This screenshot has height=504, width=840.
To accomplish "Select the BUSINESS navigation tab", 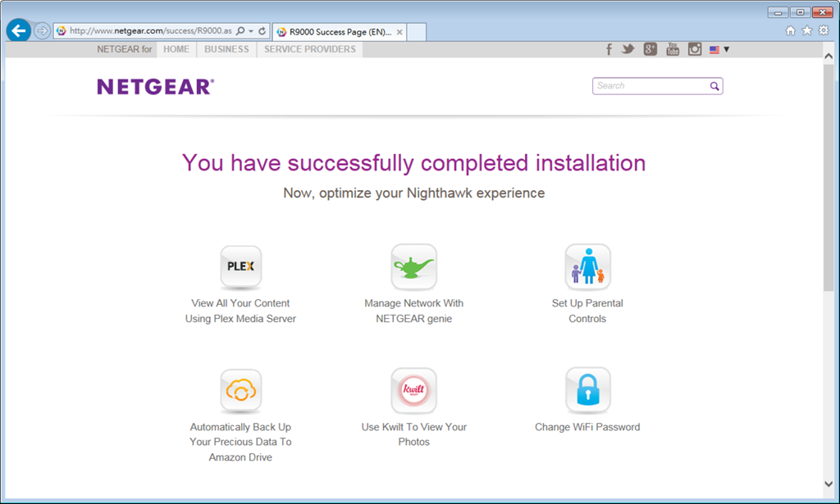I will [226, 49].
